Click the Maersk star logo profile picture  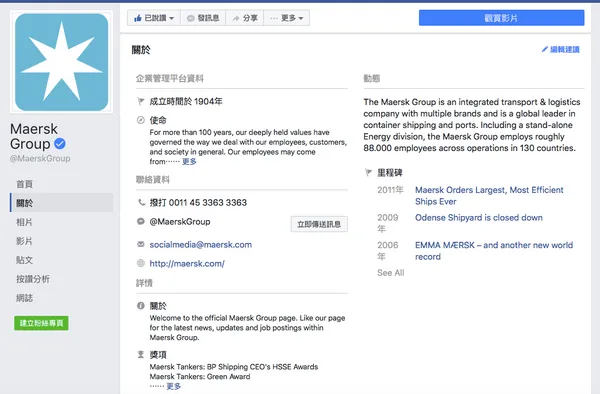(62, 62)
